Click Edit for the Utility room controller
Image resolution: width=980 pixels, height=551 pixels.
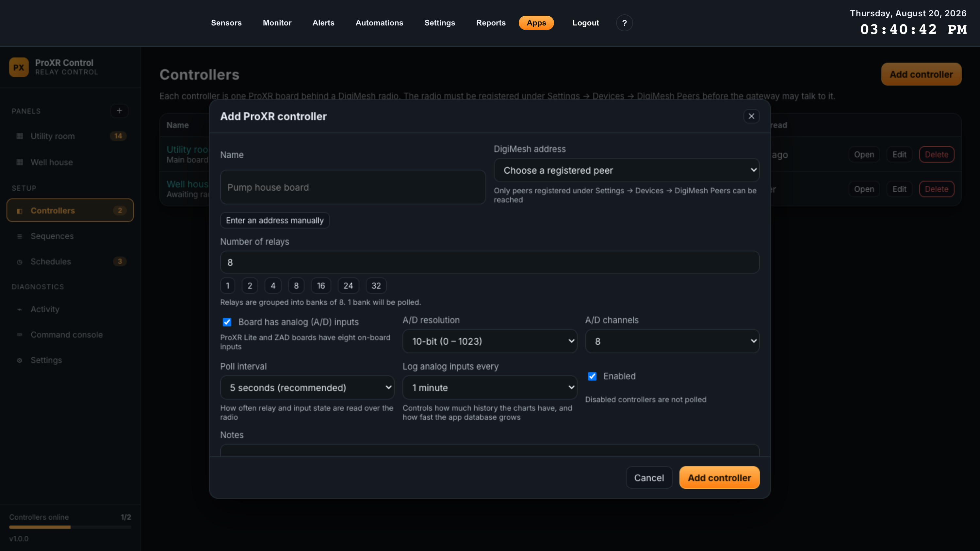[x=899, y=154]
